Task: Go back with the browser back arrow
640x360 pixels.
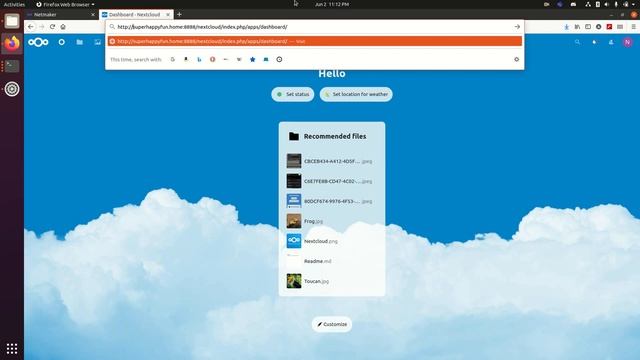Action: pyautogui.click(x=31, y=27)
